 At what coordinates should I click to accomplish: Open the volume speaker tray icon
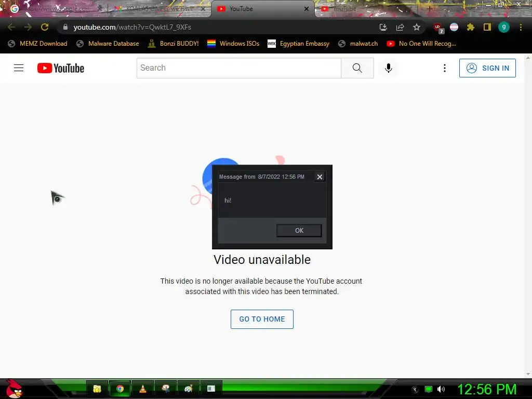tap(441, 389)
